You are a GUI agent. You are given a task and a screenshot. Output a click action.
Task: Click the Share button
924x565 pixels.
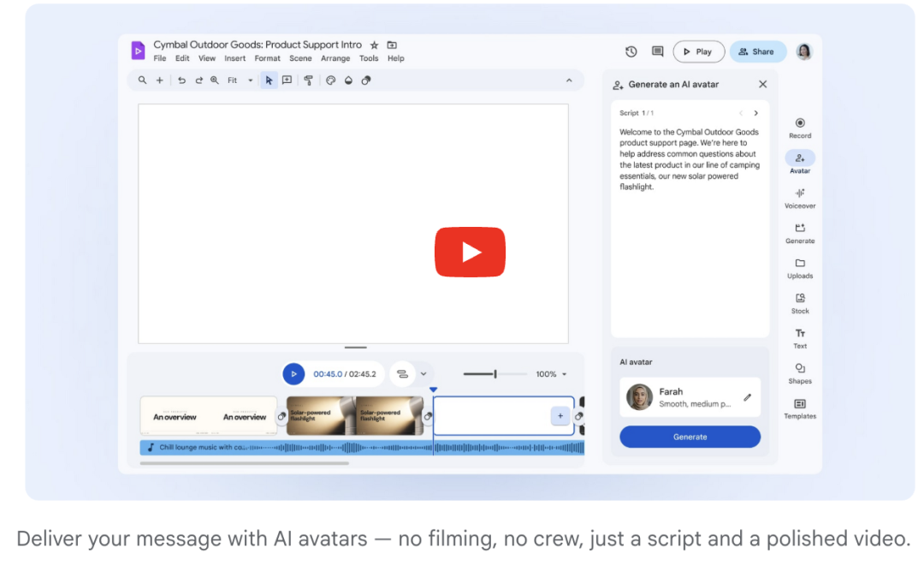click(x=757, y=51)
